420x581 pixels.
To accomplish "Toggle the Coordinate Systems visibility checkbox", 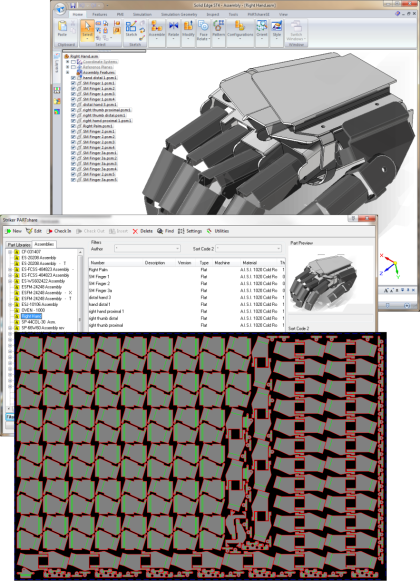I will click(73, 62).
